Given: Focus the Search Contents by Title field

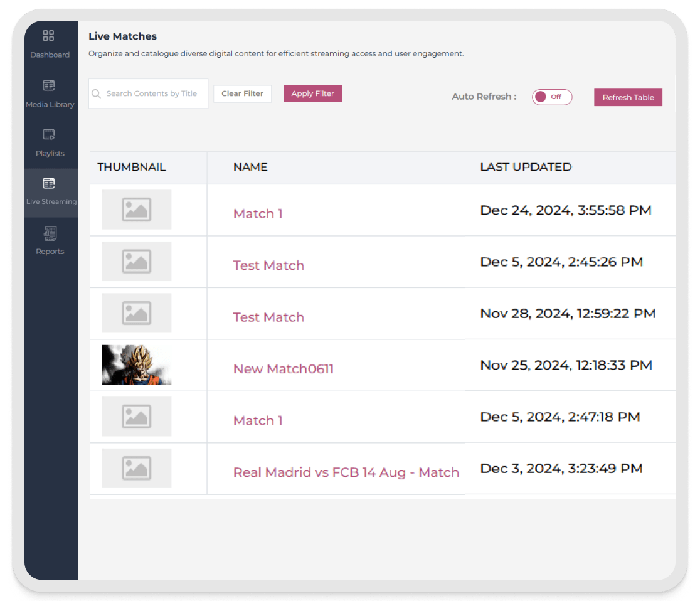Looking at the screenshot, I should (152, 94).
